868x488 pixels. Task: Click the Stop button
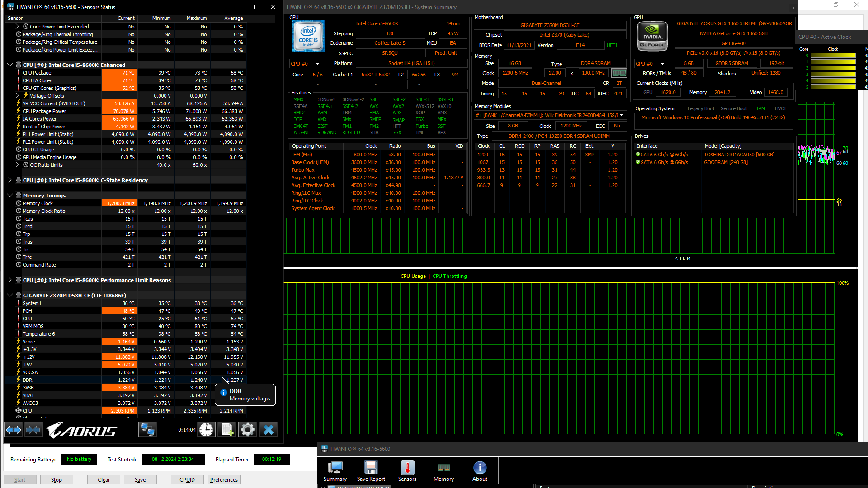57,480
